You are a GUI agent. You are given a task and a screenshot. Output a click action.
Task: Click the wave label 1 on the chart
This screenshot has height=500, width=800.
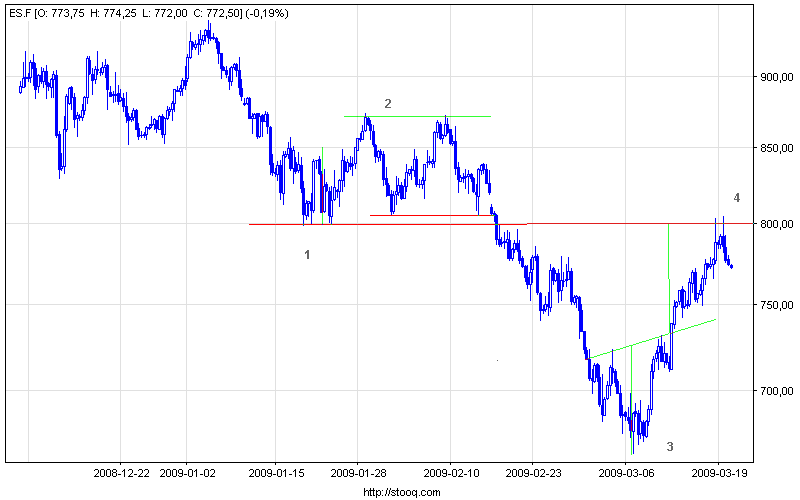pos(307,255)
